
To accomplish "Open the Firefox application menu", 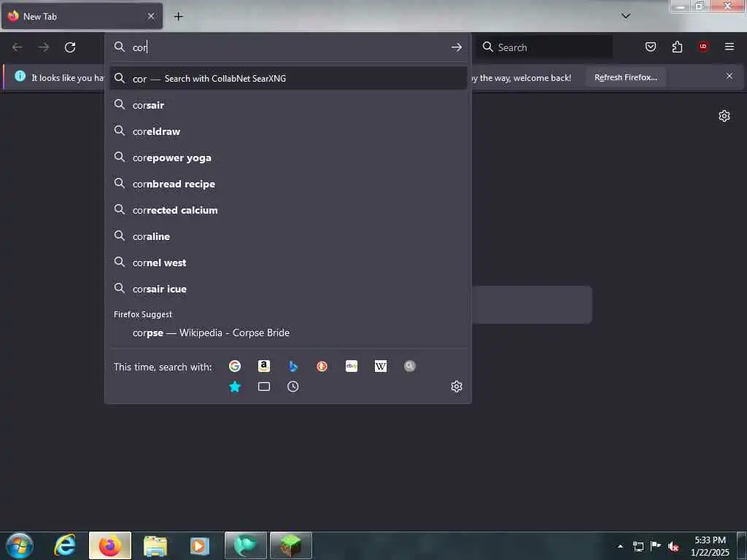I will [x=729, y=47].
